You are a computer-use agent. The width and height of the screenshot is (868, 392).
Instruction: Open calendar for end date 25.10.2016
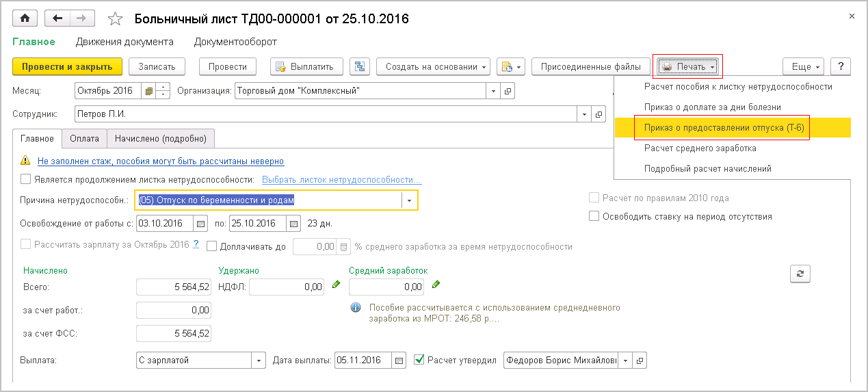[293, 223]
